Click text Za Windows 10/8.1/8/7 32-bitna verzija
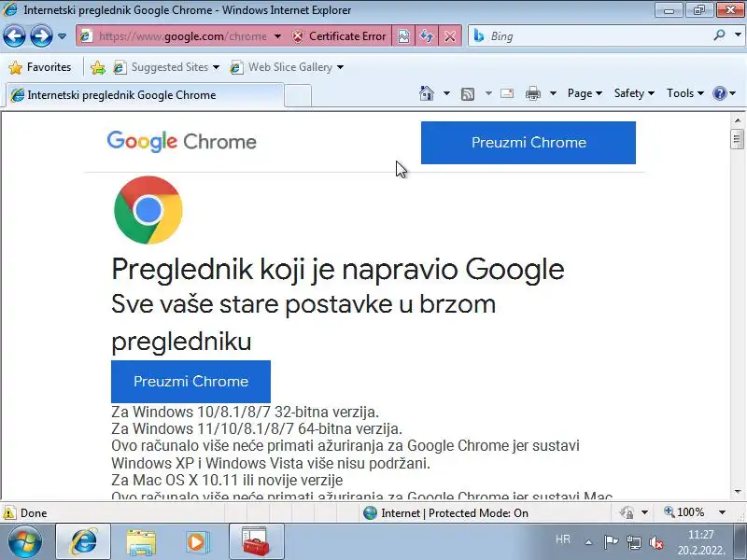Viewport: 747px width, 560px height. (245, 412)
